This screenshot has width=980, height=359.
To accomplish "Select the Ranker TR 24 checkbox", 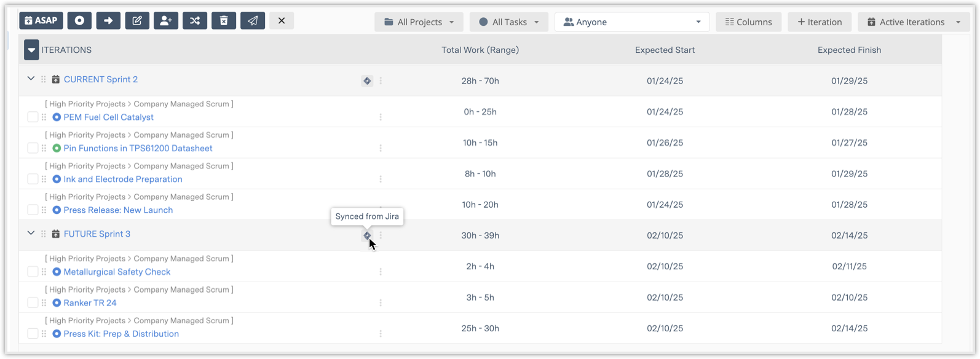I will (33, 302).
